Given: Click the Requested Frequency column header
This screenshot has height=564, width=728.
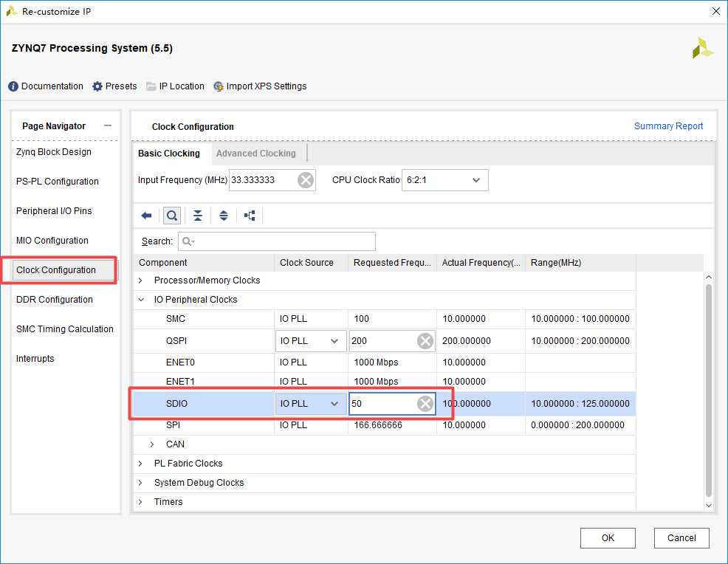Looking at the screenshot, I should tap(392, 263).
